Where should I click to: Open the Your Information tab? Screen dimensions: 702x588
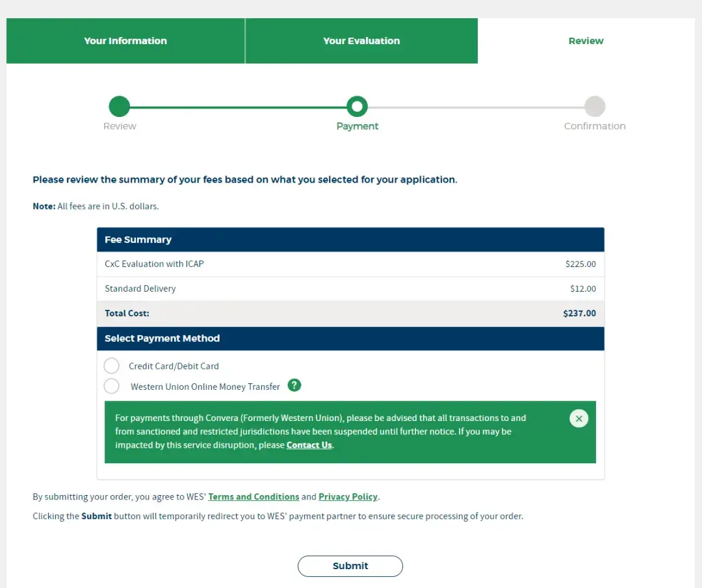125,41
